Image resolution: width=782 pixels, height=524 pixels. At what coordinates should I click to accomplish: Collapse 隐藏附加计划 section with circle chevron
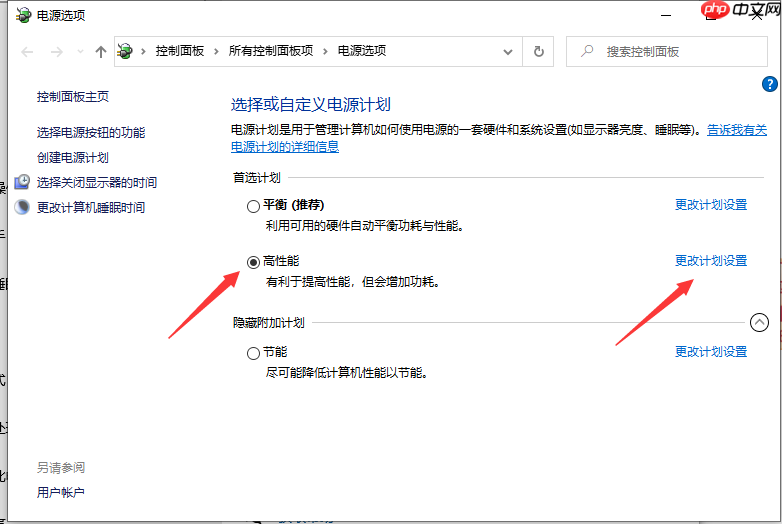tap(759, 323)
